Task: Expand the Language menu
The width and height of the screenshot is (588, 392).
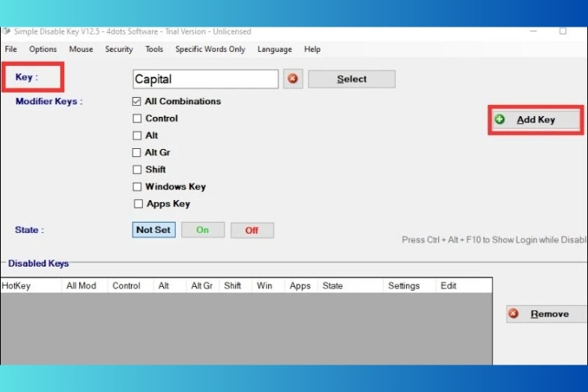Action: [274, 49]
